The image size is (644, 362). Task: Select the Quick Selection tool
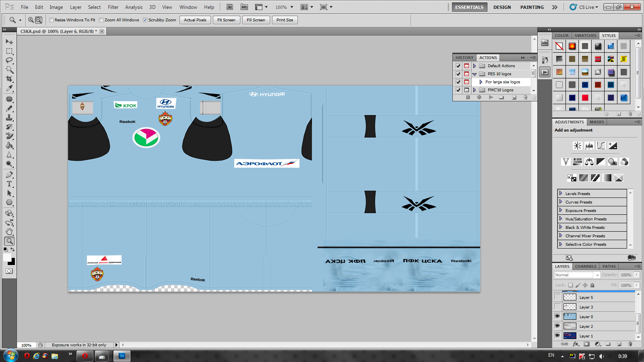click(x=9, y=70)
